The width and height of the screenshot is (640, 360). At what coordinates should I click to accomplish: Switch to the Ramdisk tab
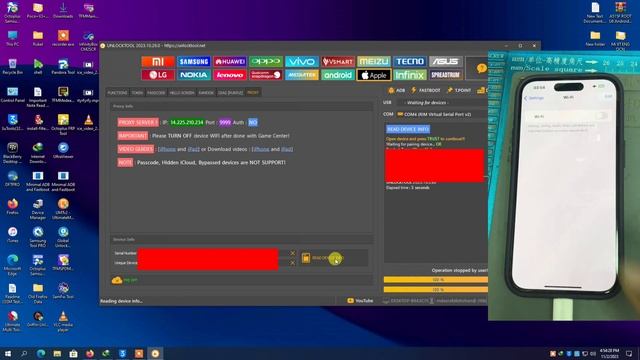click(x=206, y=93)
